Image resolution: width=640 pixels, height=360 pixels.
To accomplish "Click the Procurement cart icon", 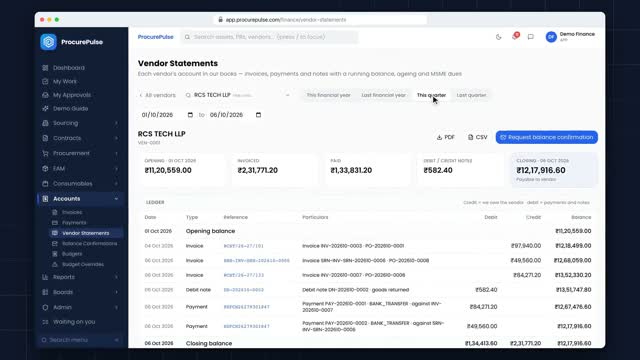I will pyautogui.click(x=45, y=153).
